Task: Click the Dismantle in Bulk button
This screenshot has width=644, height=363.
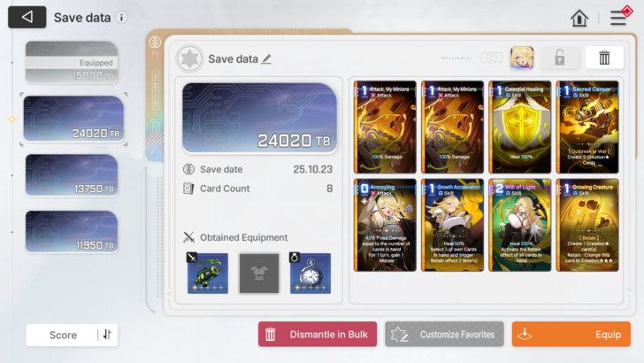Action: pyautogui.click(x=318, y=334)
